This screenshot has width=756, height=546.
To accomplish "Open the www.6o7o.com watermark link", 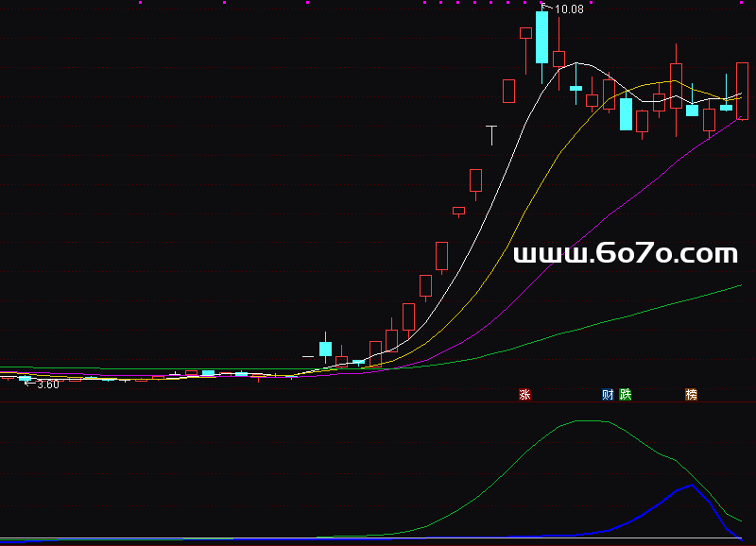I will [x=625, y=253].
